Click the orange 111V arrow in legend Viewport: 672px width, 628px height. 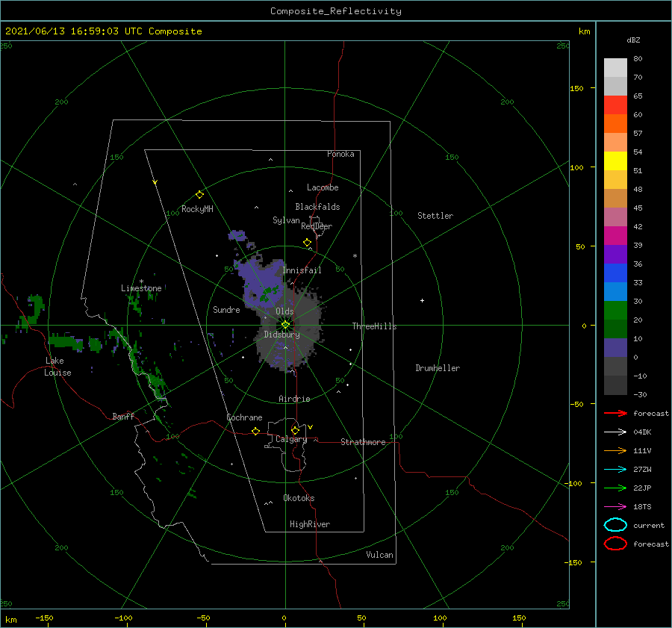pyautogui.click(x=615, y=450)
